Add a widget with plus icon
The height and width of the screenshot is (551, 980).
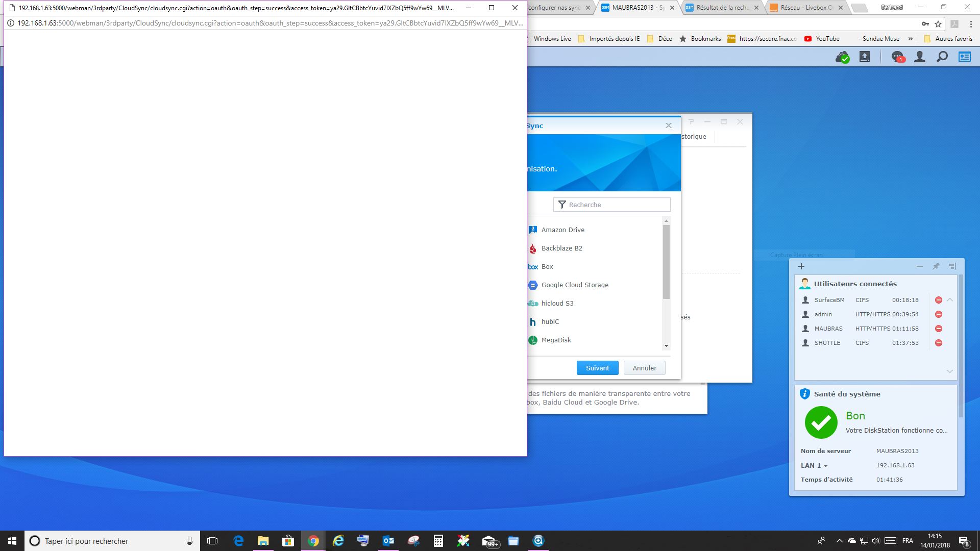click(x=801, y=266)
